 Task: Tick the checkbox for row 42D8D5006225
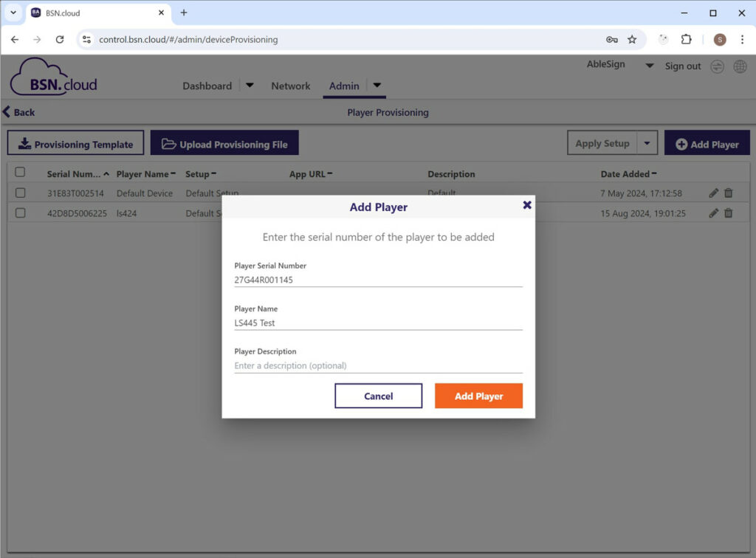[20, 213]
